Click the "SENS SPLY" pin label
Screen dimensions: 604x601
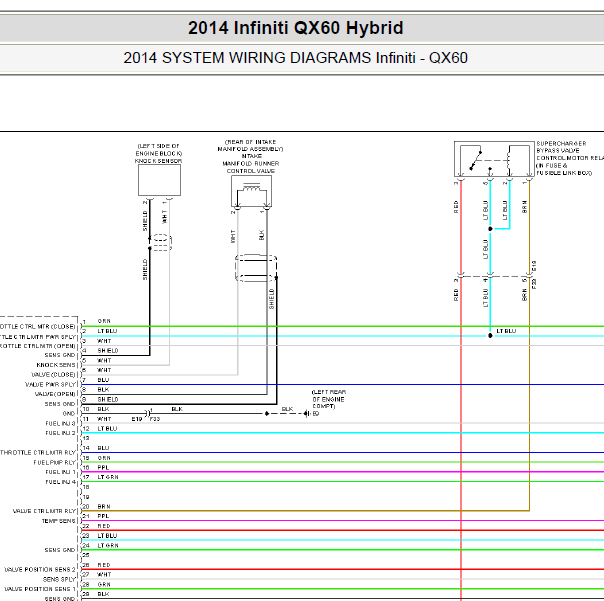pos(60,579)
